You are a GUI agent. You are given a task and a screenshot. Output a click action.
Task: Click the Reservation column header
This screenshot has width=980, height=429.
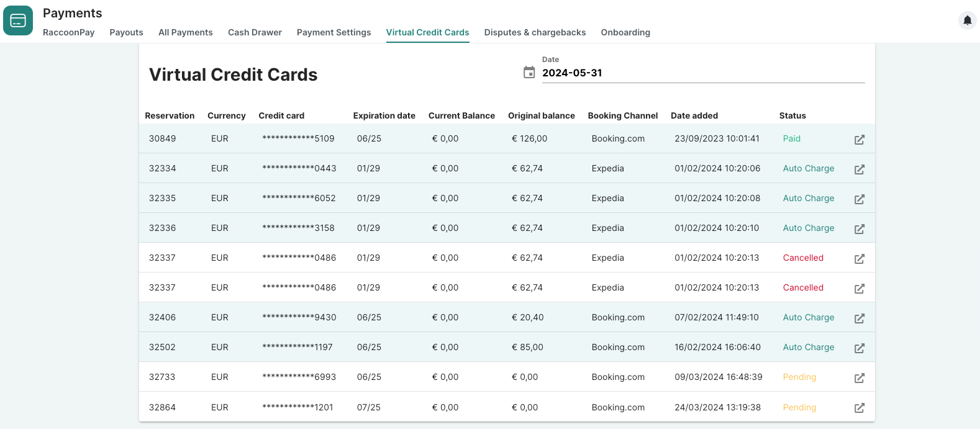170,115
